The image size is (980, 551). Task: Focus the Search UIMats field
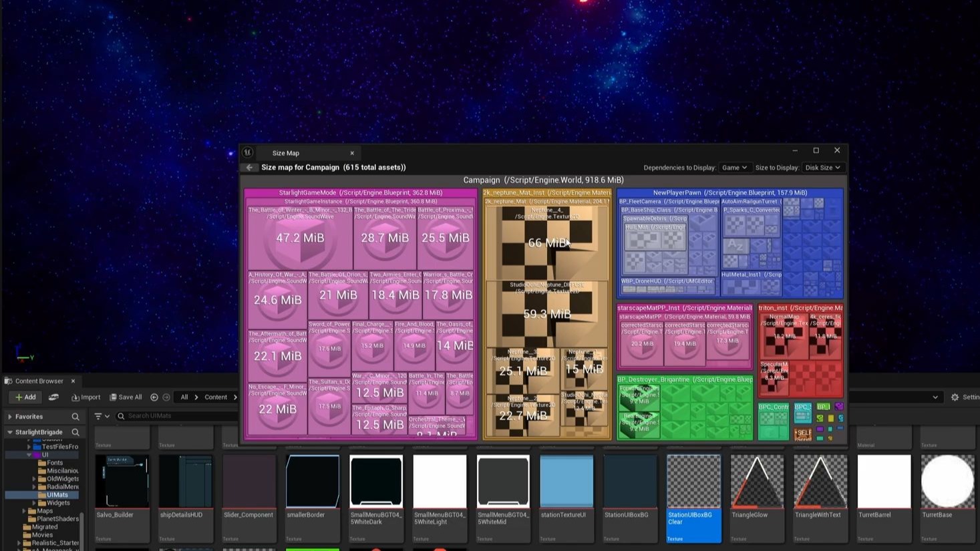[177, 416]
